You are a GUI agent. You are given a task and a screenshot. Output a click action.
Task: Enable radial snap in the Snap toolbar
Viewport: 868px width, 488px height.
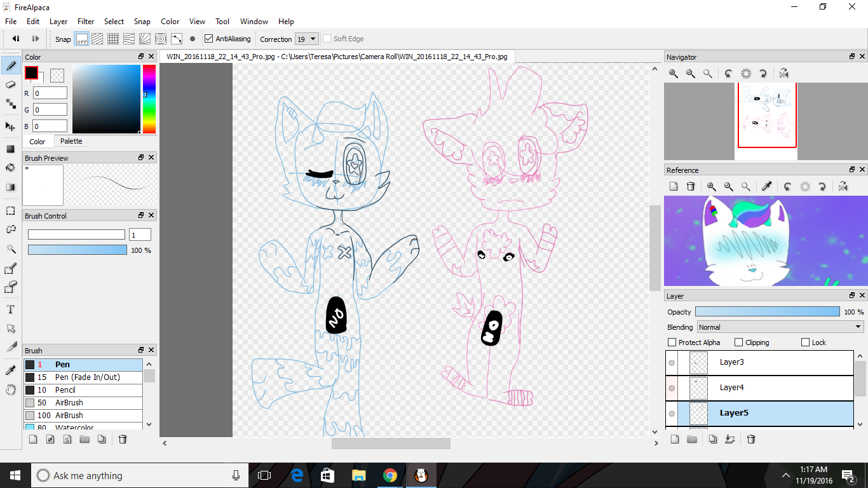(x=146, y=39)
